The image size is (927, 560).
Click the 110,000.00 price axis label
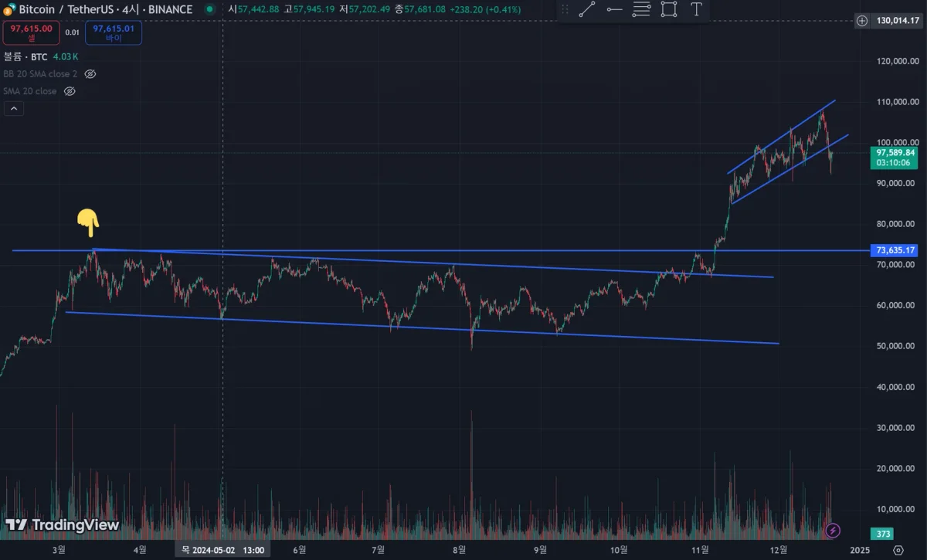[x=898, y=102]
